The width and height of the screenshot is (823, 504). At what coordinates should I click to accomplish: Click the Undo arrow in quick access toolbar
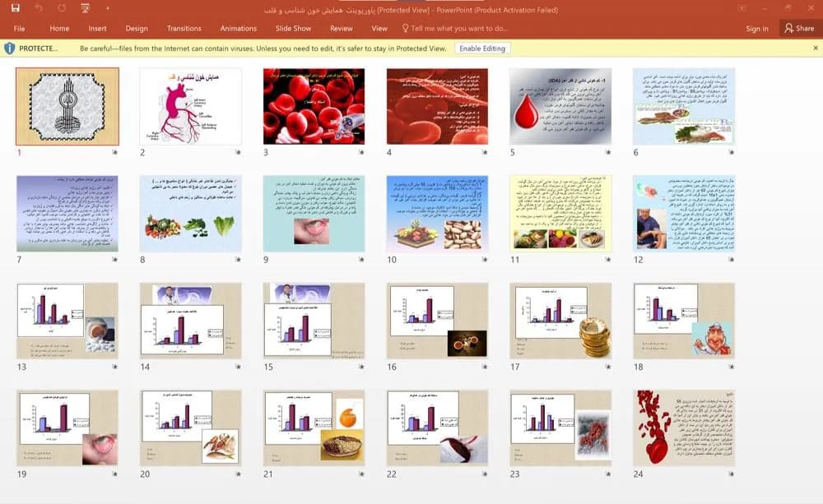(39, 8)
